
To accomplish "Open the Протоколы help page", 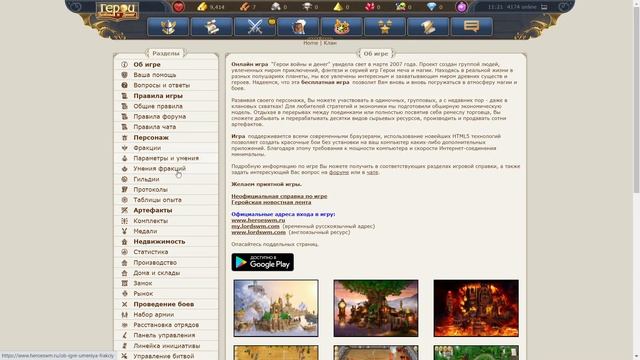I will (151, 189).
